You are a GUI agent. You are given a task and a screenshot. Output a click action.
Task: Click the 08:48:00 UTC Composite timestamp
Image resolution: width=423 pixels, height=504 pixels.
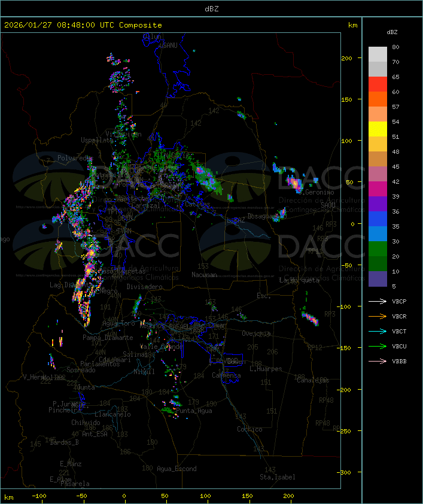pyautogui.click(x=83, y=25)
